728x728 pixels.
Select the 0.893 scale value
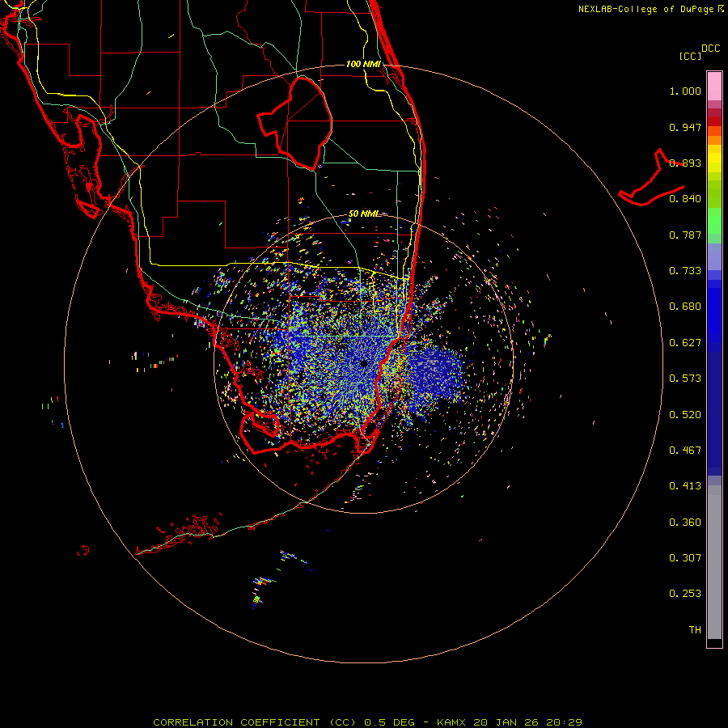pyautogui.click(x=685, y=163)
